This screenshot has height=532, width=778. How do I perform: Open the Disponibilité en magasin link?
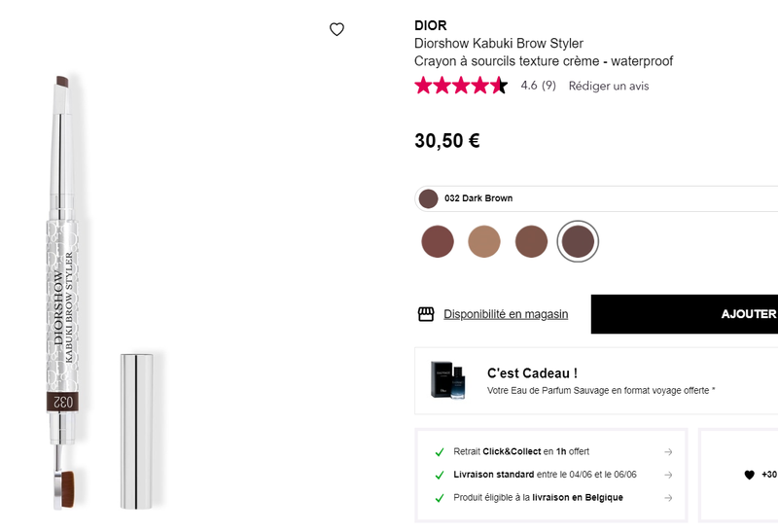[506, 314]
